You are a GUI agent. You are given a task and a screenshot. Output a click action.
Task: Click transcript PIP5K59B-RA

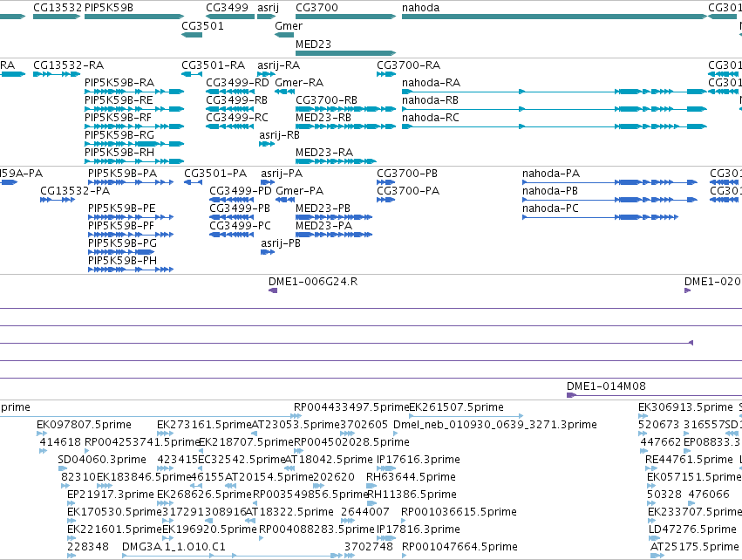[119, 83]
